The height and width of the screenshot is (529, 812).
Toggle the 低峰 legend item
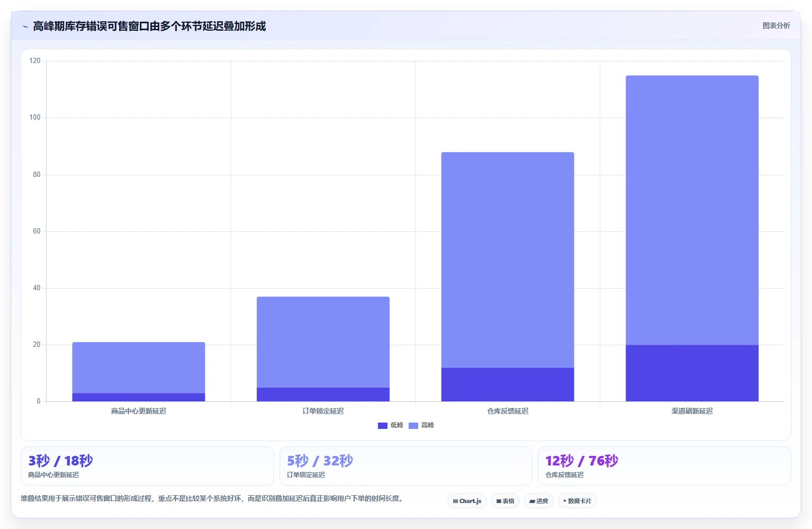point(391,425)
